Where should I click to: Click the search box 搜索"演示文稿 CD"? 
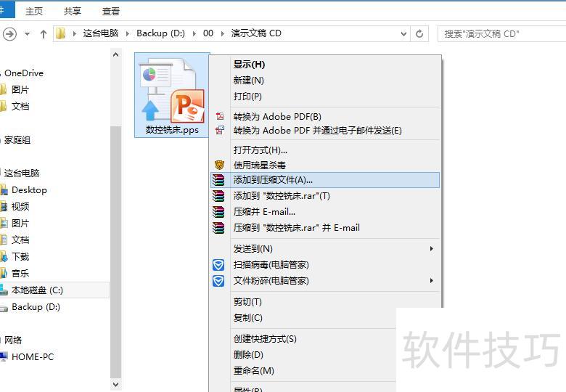click(x=501, y=33)
